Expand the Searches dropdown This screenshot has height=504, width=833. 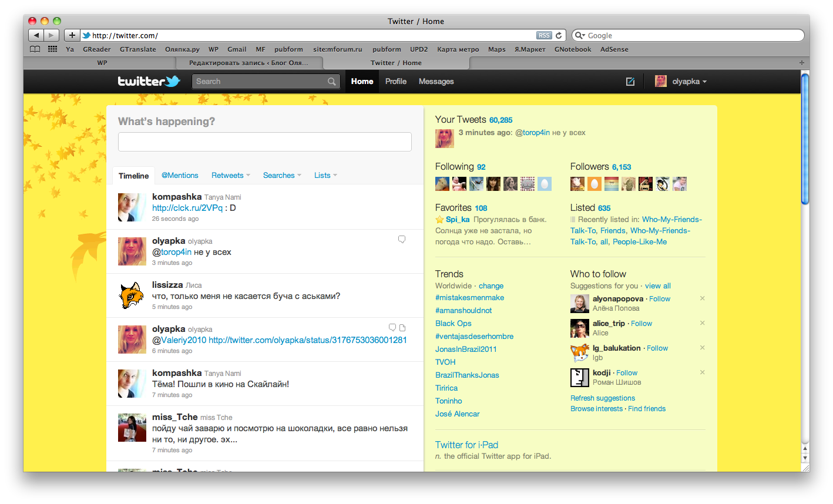tap(282, 175)
